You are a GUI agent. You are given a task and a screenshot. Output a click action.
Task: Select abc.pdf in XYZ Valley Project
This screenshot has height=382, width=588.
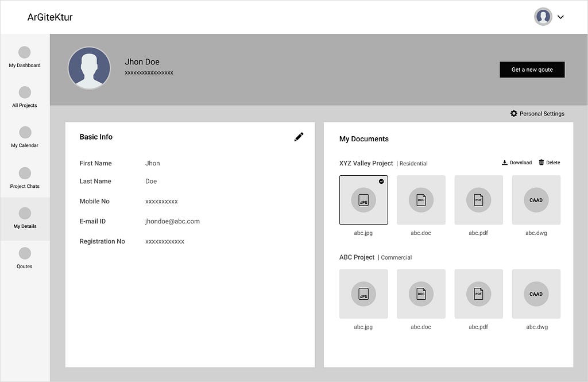point(478,200)
